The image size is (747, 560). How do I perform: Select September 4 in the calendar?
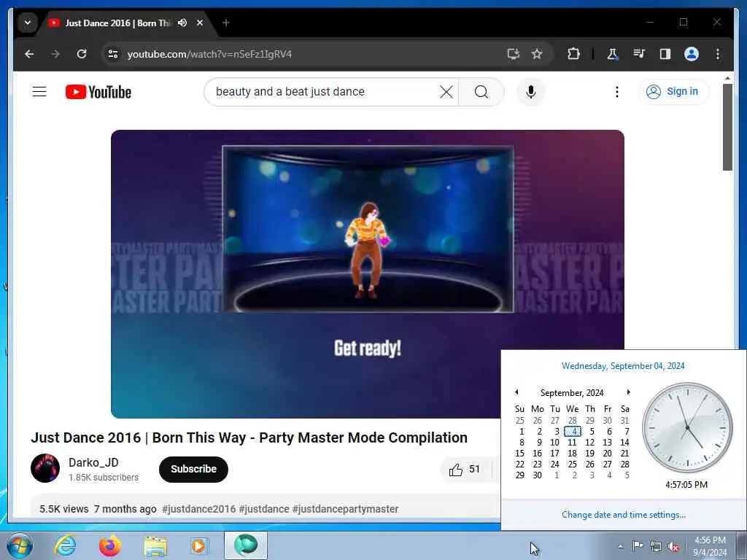click(x=573, y=432)
